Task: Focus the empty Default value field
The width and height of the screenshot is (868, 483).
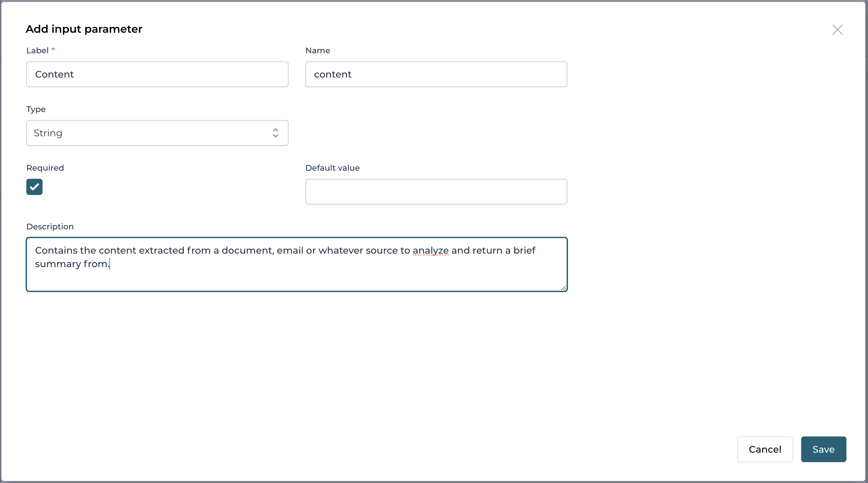Action: click(436, 192)
